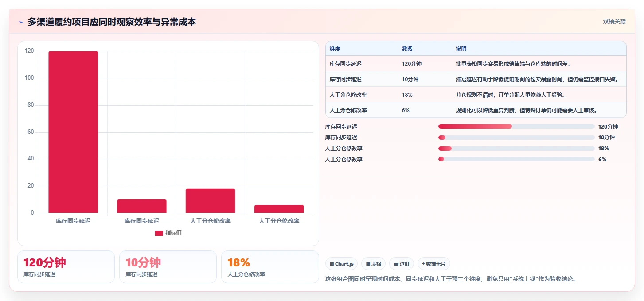Click the table row describing 规则化可以降低重复判断
Screen dimensions: 644x301
click(476, 110)
